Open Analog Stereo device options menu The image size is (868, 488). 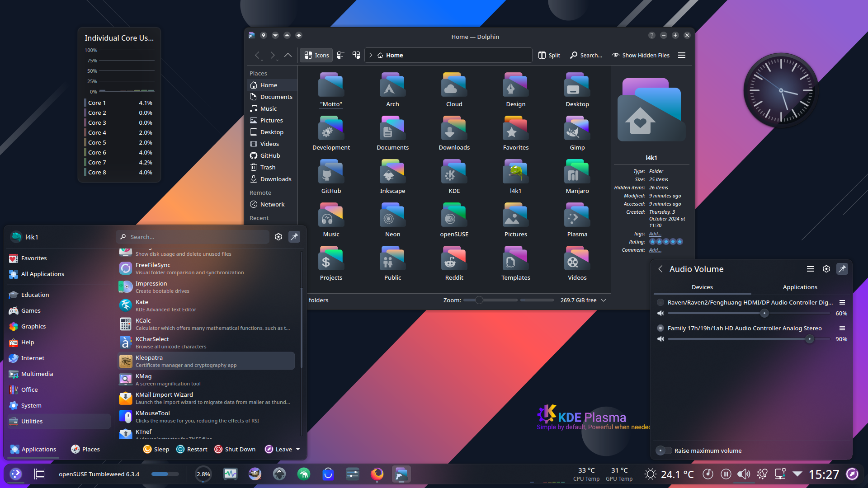point(842,328)
